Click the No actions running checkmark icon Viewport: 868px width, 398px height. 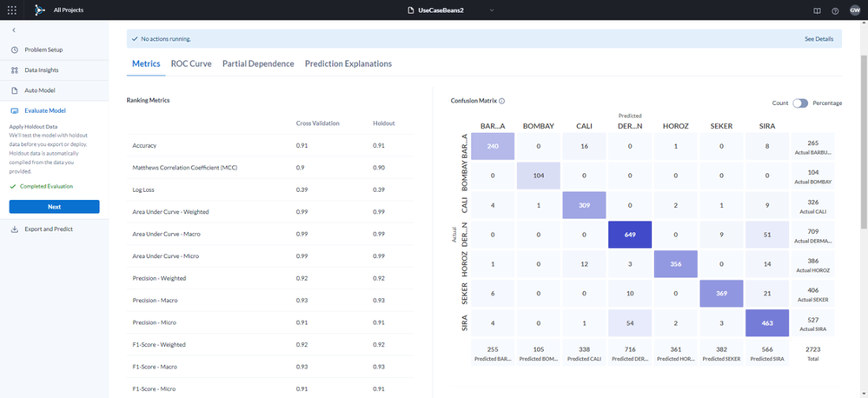[135, 39]
